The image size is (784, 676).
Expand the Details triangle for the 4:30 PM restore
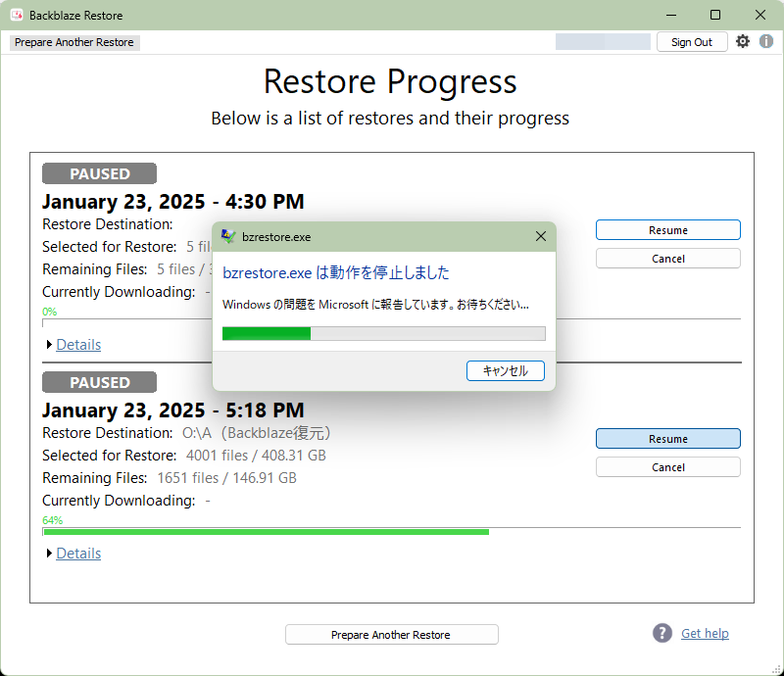coord(50,345)
